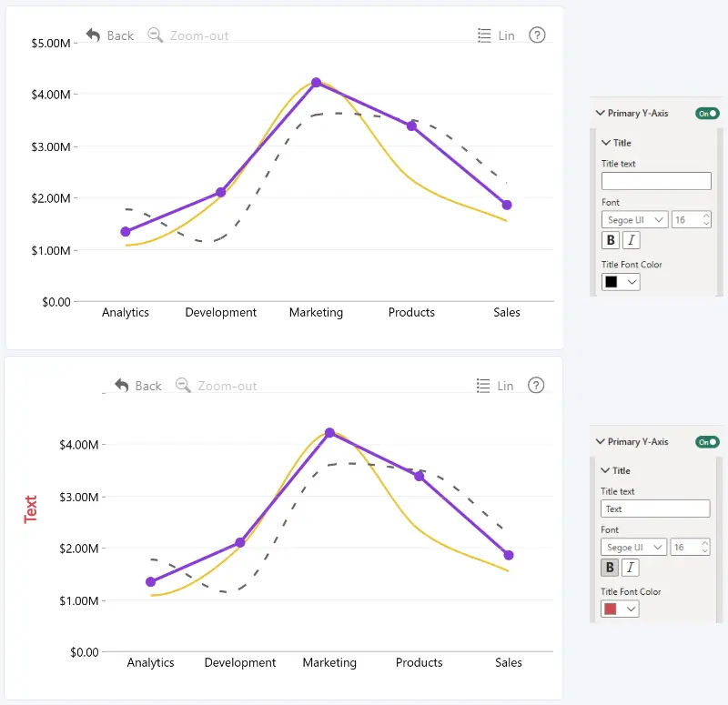Screen dimensions: 728x705
Task: Click the Zoom-out label in the bottom chart toolbar
Action: tap(227, 386)
